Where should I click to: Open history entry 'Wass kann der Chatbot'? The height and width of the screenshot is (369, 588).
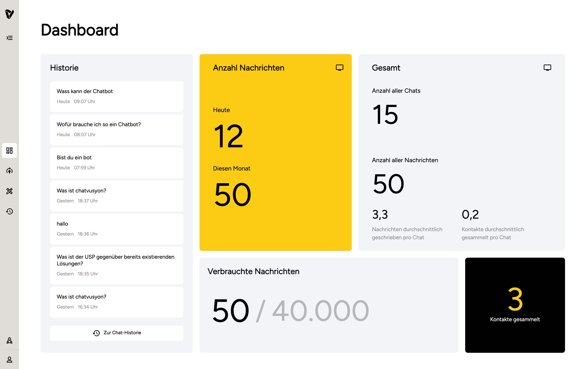117,96
